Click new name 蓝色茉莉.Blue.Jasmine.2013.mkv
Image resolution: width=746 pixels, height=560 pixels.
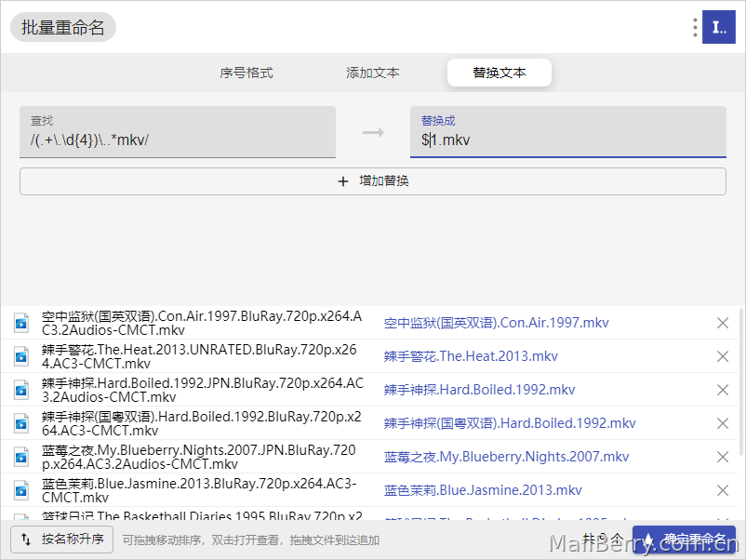pos(483,490)
